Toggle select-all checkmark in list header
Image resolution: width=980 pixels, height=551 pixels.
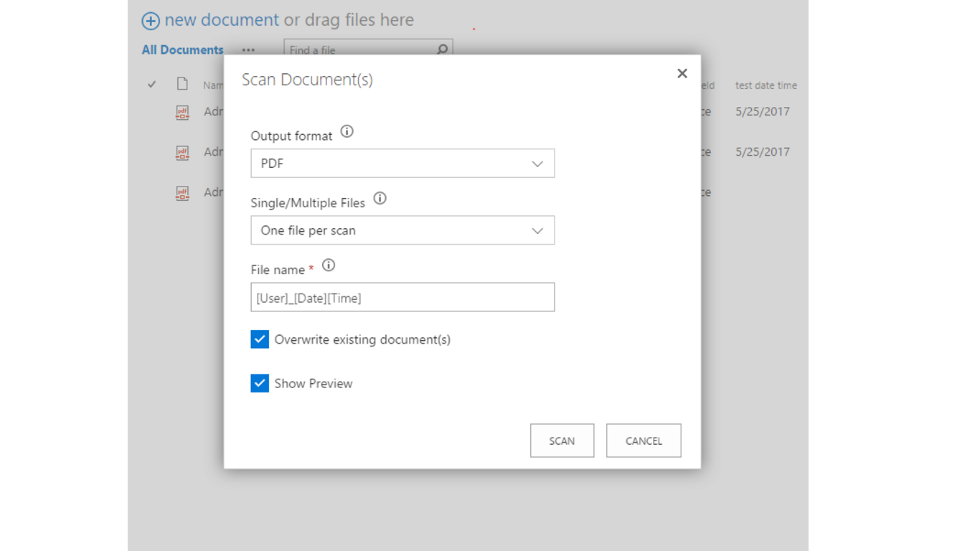coord(151,85)
